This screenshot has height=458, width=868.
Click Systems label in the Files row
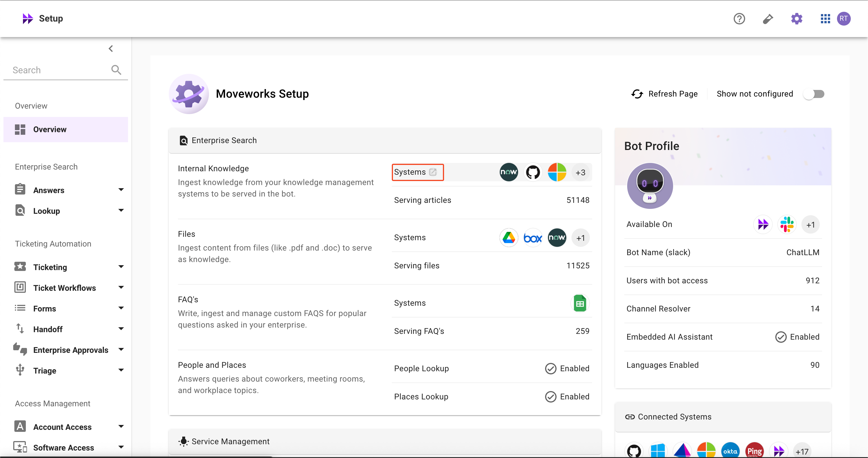pos(410,237)
